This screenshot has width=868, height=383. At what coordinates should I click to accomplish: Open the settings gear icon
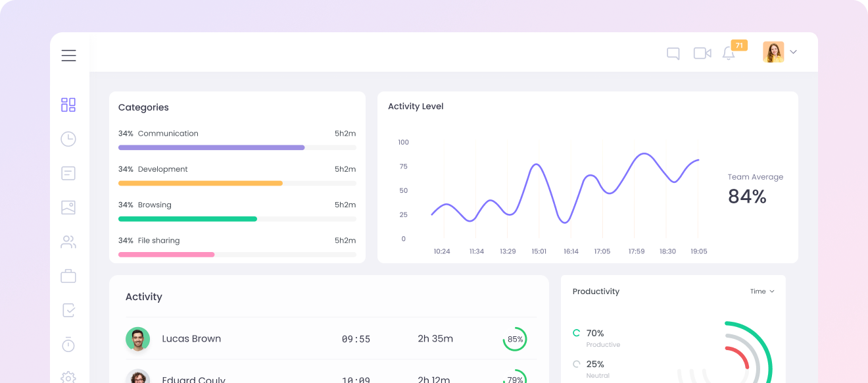coord(68,377)
